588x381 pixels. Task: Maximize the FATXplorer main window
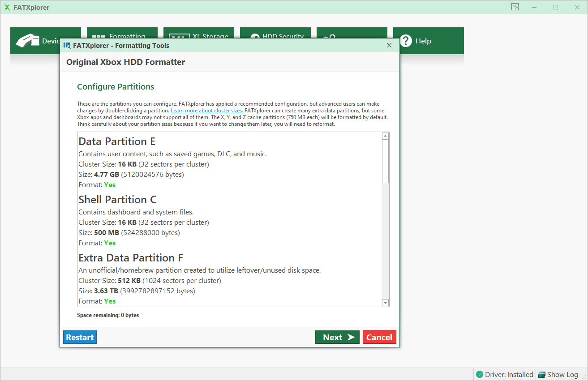coord(556,7)
